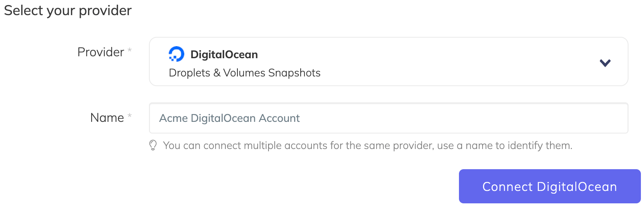Select the "Droplets & Volumes Snapshots" subtitle
Viewport: 644px width, 208px height.
coord(244,73)
